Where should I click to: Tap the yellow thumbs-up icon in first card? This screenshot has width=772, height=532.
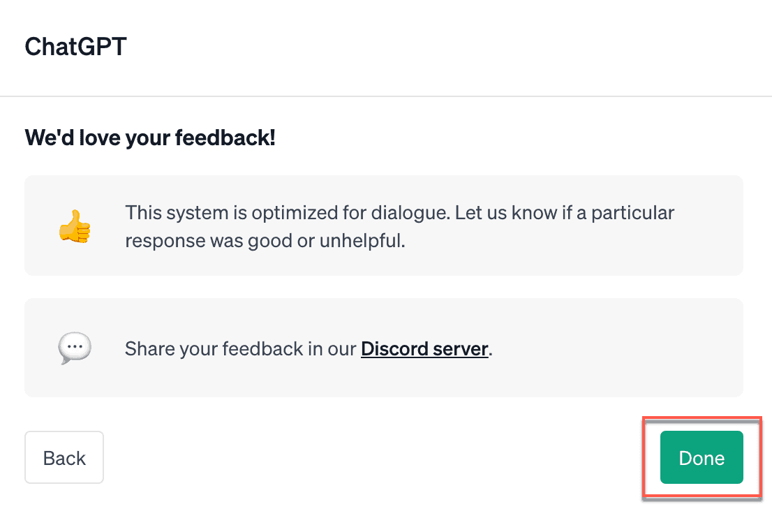(75, 226)
